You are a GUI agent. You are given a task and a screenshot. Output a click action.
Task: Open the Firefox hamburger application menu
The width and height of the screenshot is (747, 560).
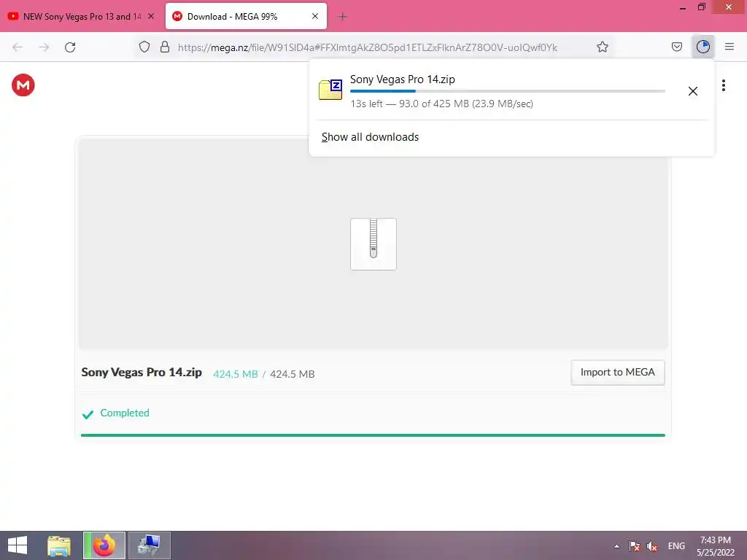(x=729, y=47)
